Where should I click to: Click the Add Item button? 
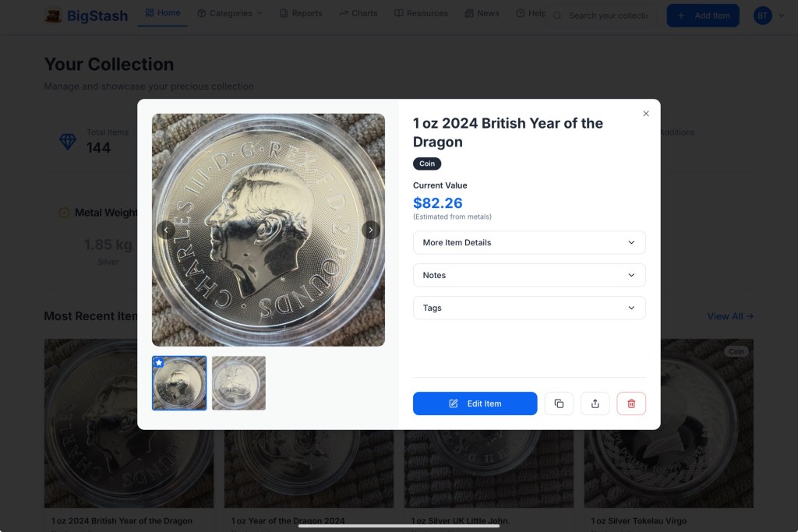click(703, 16)
